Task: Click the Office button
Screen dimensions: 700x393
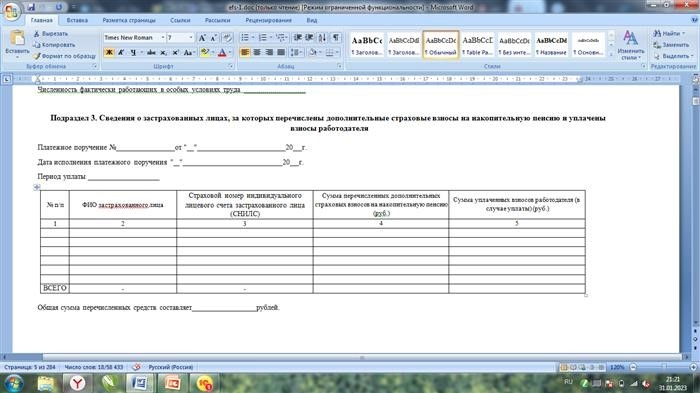Action: click(x=11, y=11)
